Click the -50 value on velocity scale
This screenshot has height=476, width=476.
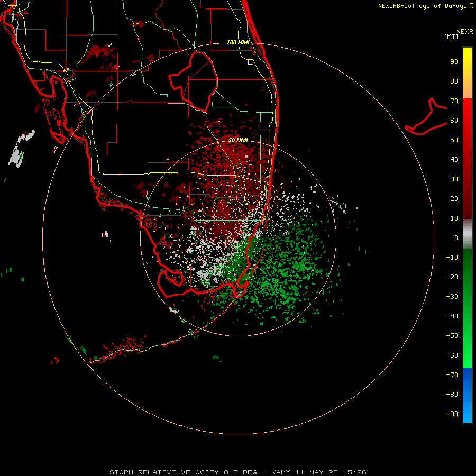click(x=452, y=336)
